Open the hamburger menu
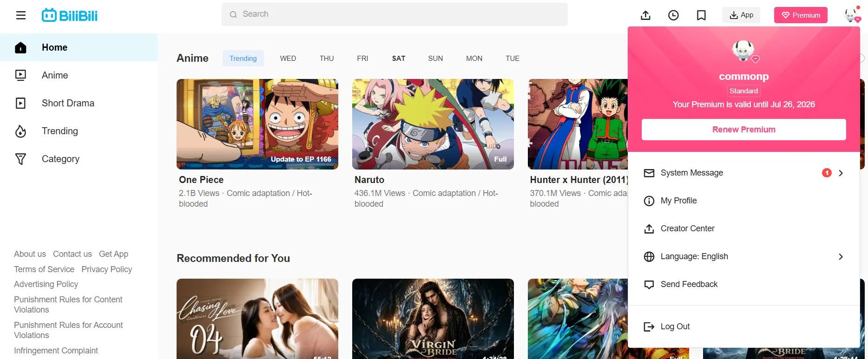Viewport: 868px width, 359px height. click(x=21, y=15)
